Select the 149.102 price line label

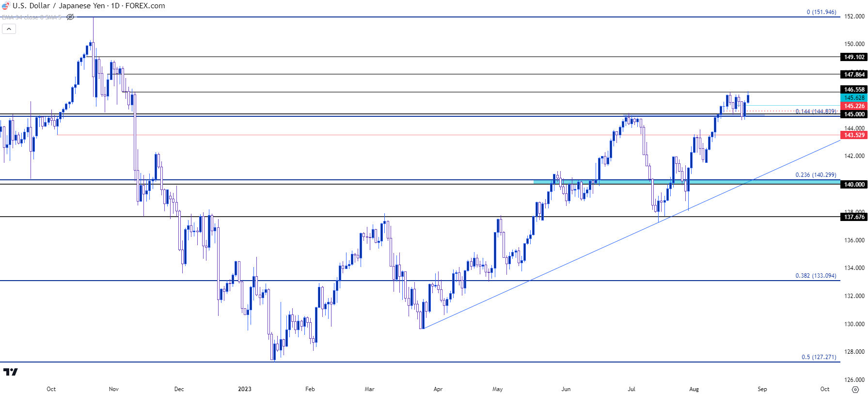click(x=854, y=57)
